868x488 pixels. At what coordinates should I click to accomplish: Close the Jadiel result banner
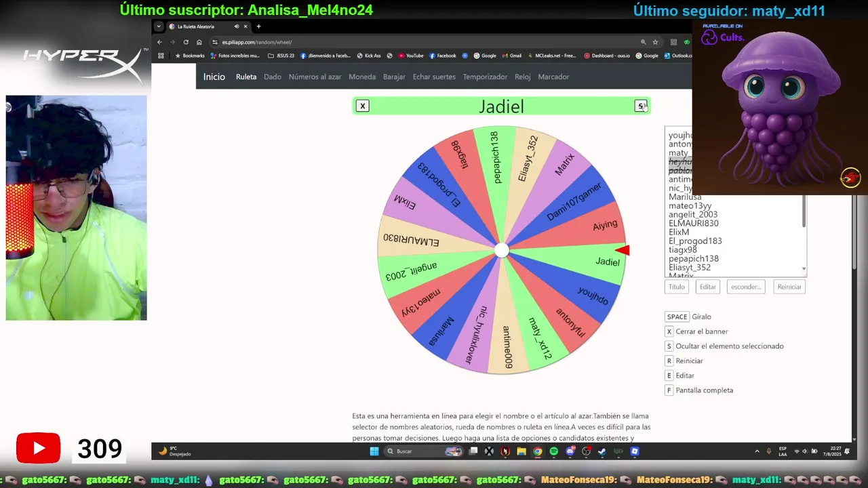363,106
